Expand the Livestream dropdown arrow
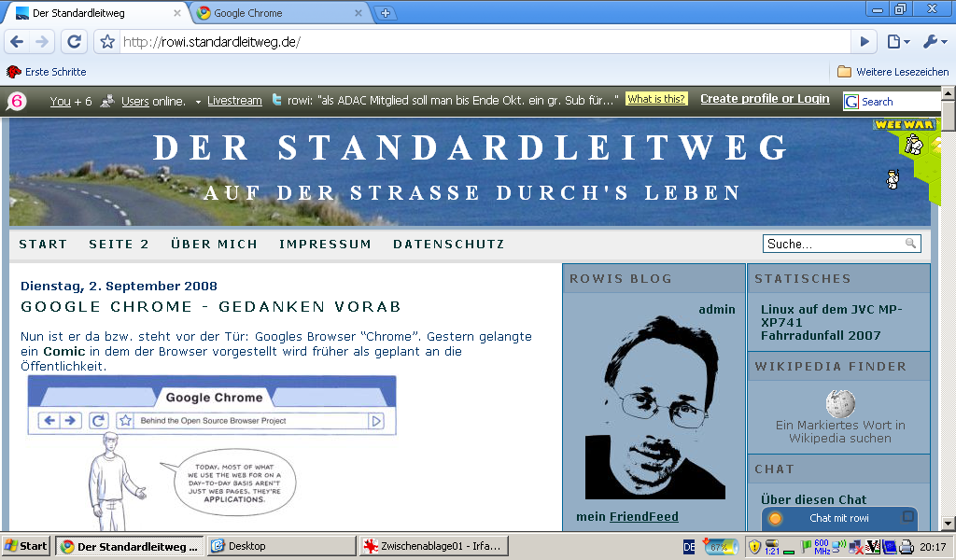Screen dimensions: 956x560 click(198, 101)
